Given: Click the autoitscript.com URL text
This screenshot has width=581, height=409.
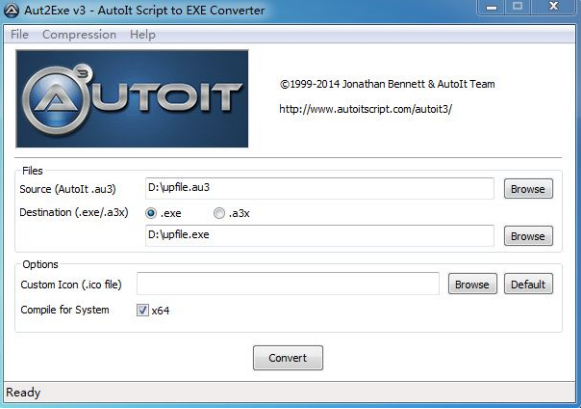Looking at the screenshot, I should pyautogui.click(x=365, y=109).
